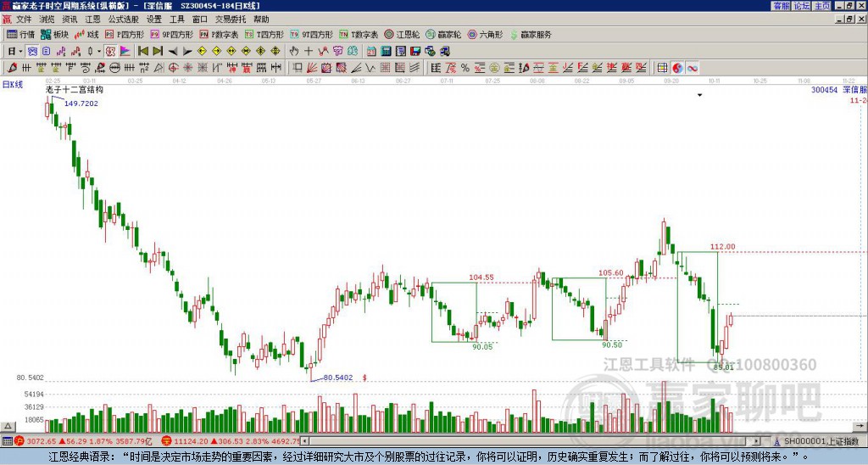Click the 客服 customer service button
The height and width of the screenshot is (465, 868).
click(x=782, y=6)
